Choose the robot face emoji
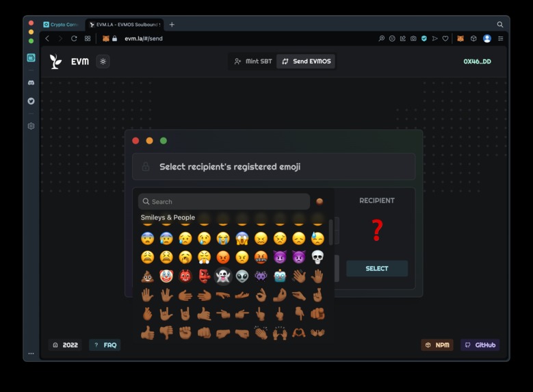 pos(280,276)
